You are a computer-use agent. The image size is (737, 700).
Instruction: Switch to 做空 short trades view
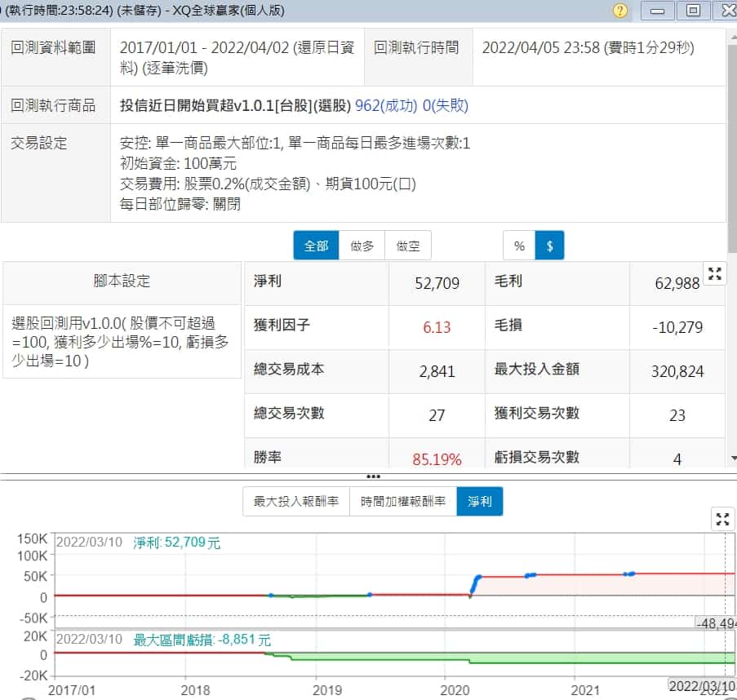pos(408,246)
